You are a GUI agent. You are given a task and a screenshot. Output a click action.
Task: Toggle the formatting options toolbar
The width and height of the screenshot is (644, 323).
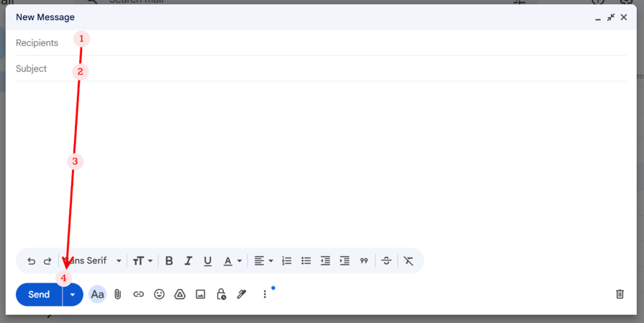coord(97,294)
